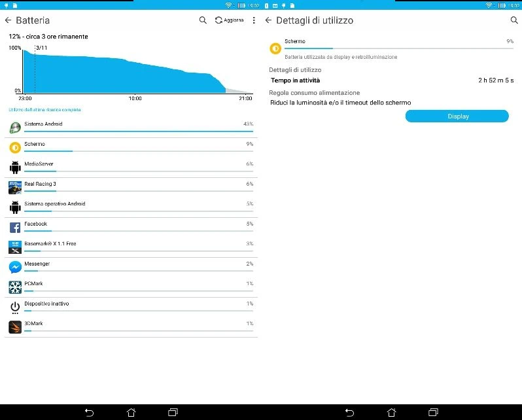Go back from the Batteria screen
522x420 pixels.
8,20
